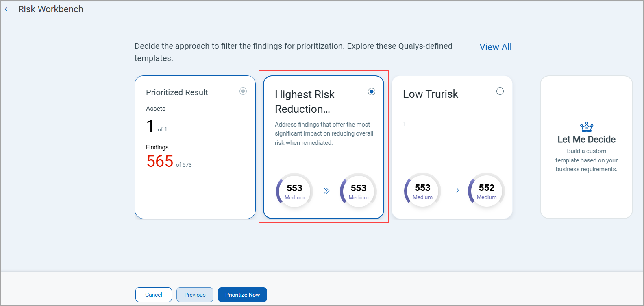Go back with the Previous button
The height and width of the screenshot is (306, 644).
coord(195,295)
